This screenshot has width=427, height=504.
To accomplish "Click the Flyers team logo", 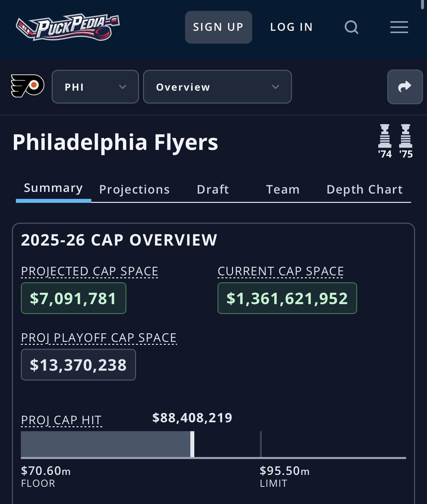I will pos(27,86).
